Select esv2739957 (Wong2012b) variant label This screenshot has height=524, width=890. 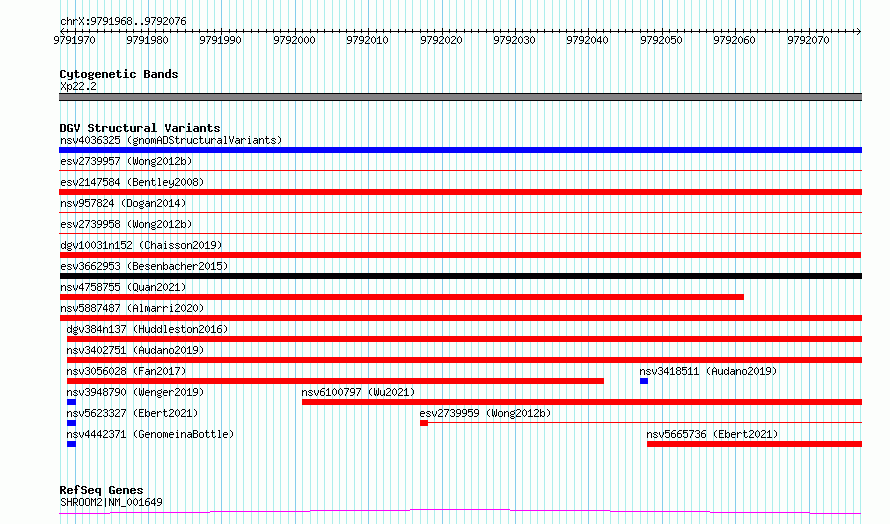(x=126, y=161)
